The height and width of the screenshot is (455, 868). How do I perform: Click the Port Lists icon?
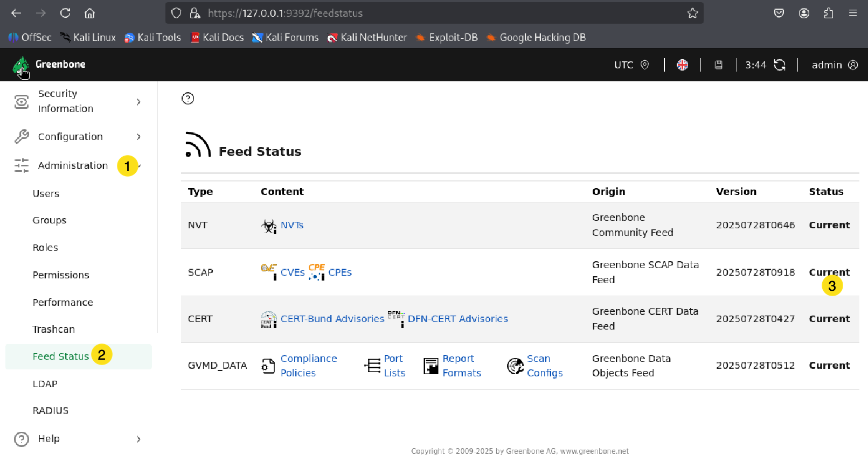[372, 366]
